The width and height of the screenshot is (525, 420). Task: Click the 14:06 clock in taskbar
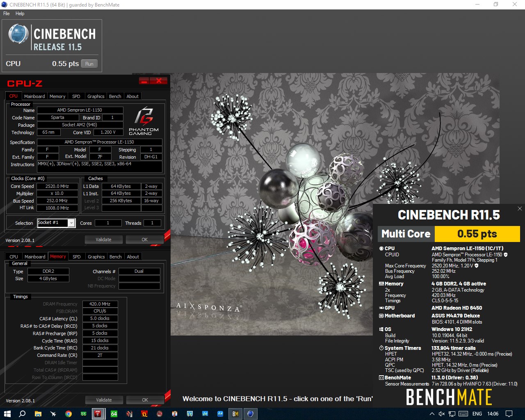[493, 414]
